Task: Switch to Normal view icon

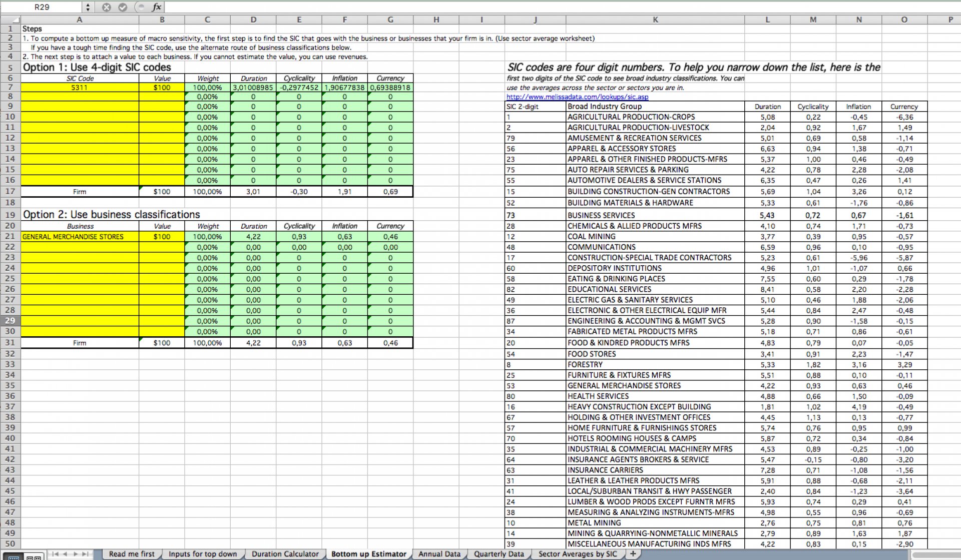Action: 14,557
